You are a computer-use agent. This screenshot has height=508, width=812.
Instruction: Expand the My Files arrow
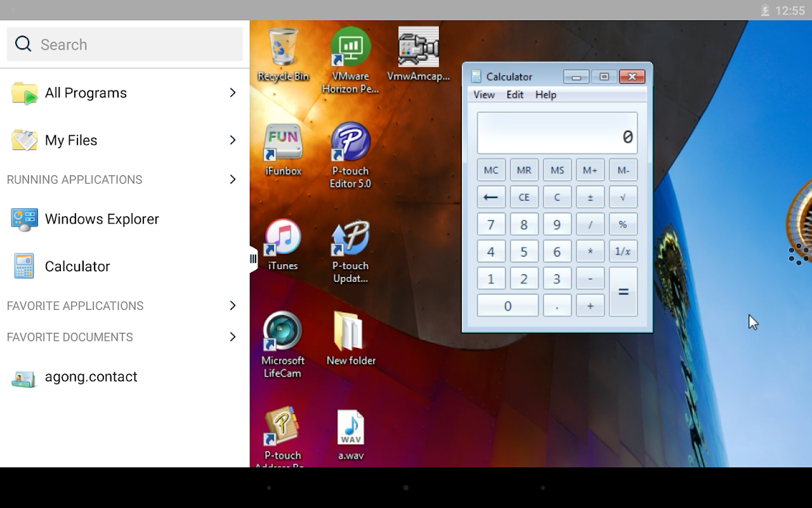click(x=233, y=140)
